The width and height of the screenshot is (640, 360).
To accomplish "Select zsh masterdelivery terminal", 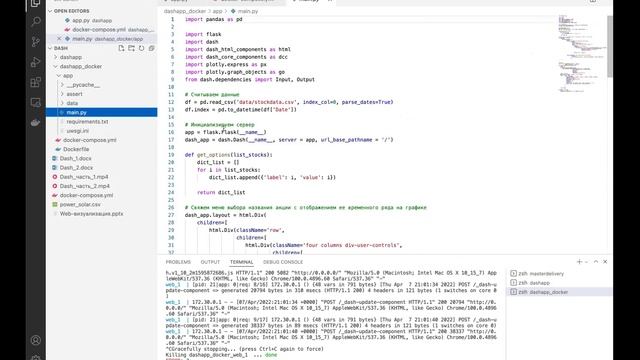I will click(x=540, y=273).
